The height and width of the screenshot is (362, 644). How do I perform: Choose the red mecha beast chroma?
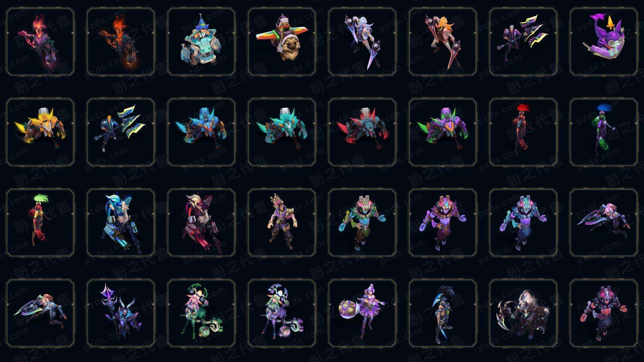pyautogui.click(x=362, y=132)
